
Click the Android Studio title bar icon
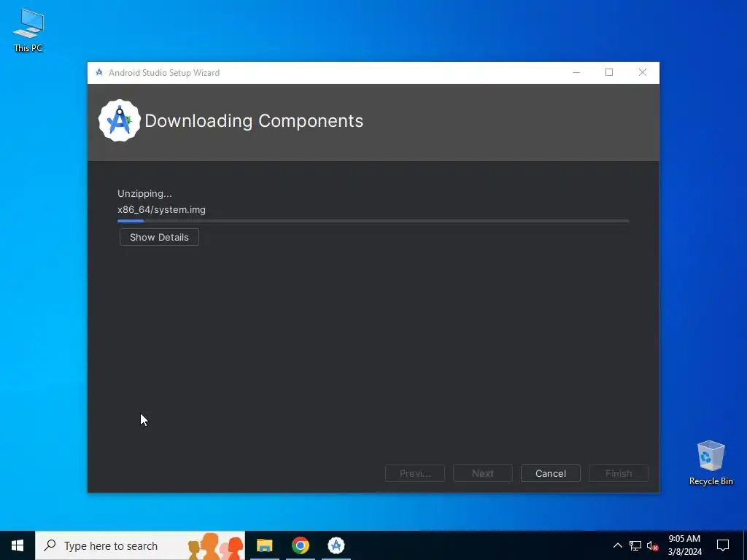point(99,72)
